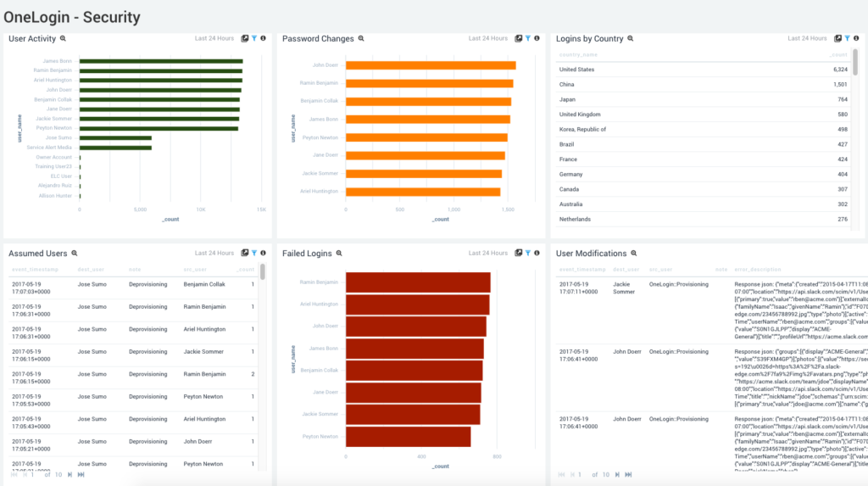Click James Bonn bar in User Activity
868x486 pixels.
[161, 61]
